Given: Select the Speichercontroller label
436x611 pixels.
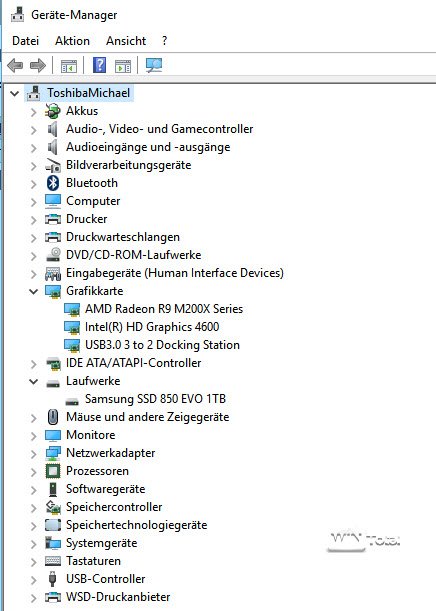Looking at the screenshot, I should tap(114, 507).
